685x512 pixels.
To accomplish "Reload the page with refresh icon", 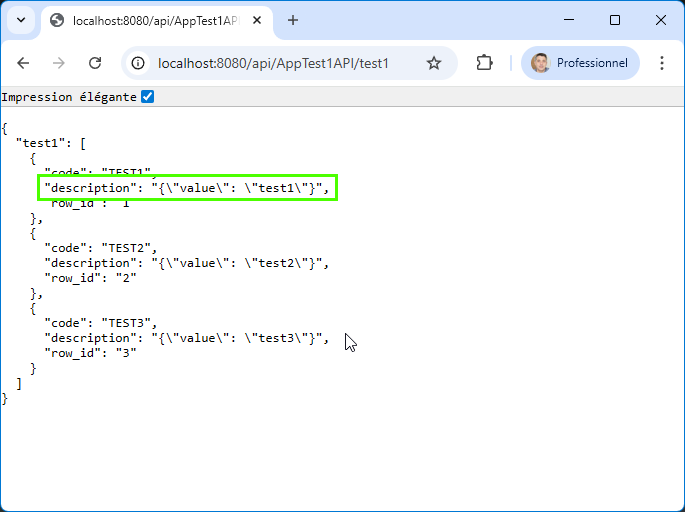I will pyautogui.click(x=95, y=63).
